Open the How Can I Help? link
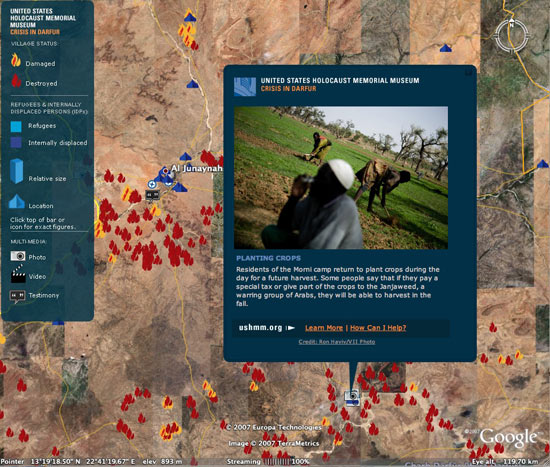Image resolution: width=550 pixels, height=467 pixels. (378, 328)
